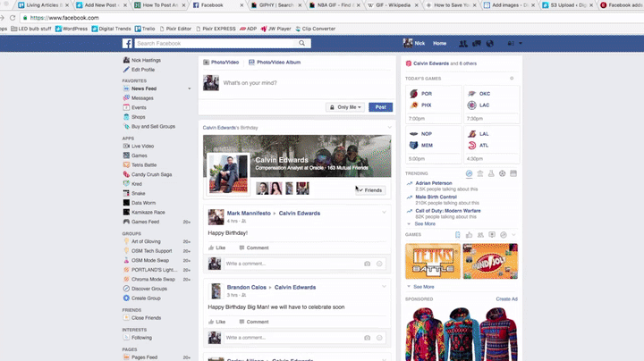Viewport: 644px width, 361px height.
Task: Open Create Ad link
Action: pyautogui.click(x=507, y=299)
